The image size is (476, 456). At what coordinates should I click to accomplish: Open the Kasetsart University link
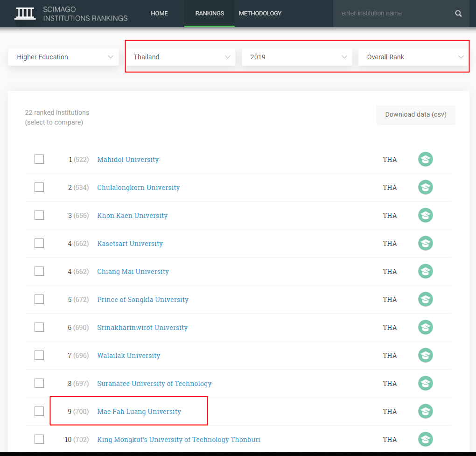(x=130, y=244)
